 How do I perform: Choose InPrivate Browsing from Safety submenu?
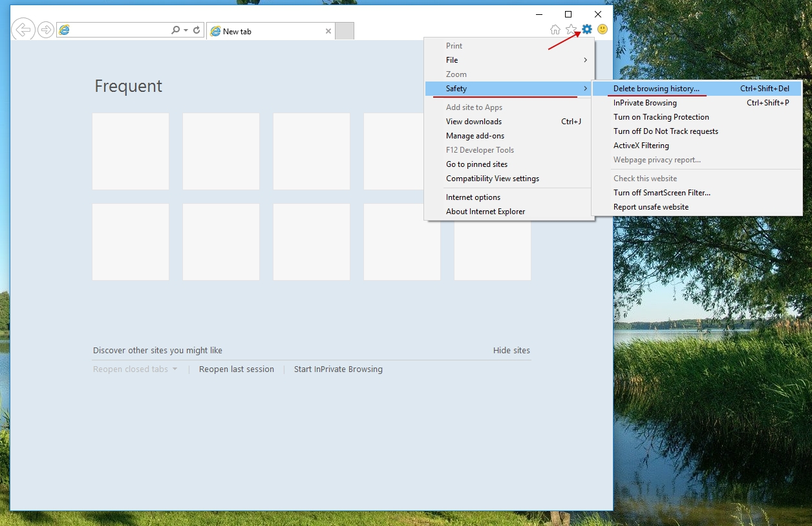coord(645,103)
